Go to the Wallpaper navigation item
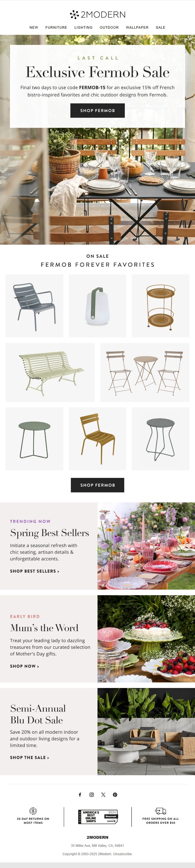The height and width of the screenshot is (868, 195). click(137, 28)
